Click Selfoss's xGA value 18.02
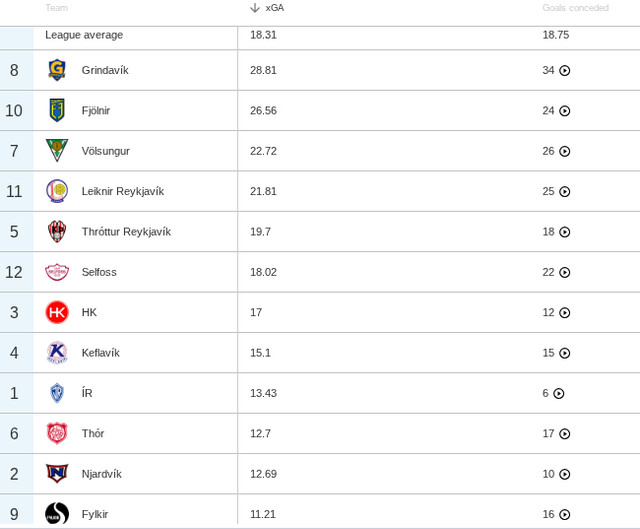Viewport: 640px width, 529px height. (263, 272)
